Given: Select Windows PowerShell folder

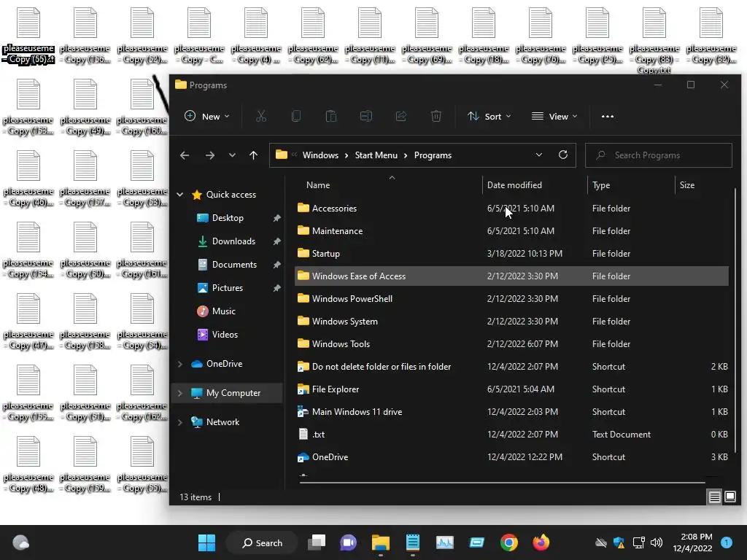Looking at the screenshot, I should click(511, 298).
